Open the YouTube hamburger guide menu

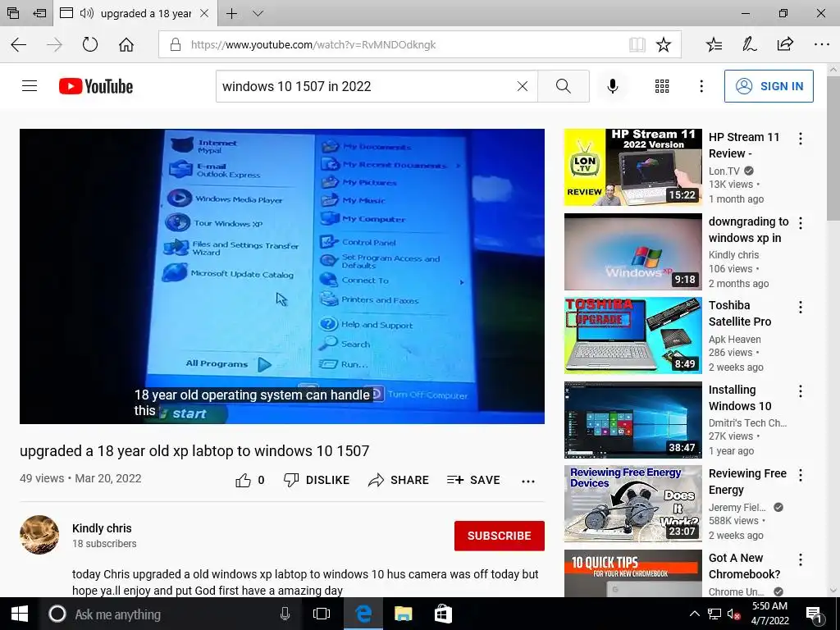[30, 85]
